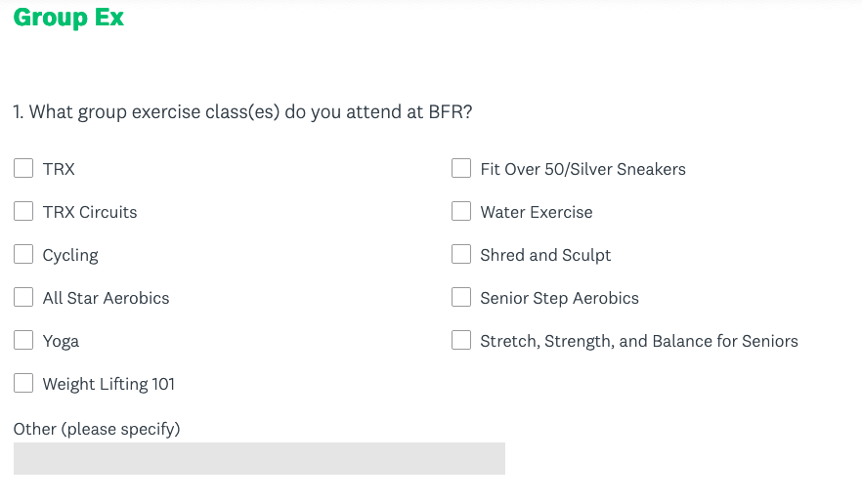862x504 pixels.
Task: Click the question 1 text about BFR classes
Action: [x=242, y=112]
